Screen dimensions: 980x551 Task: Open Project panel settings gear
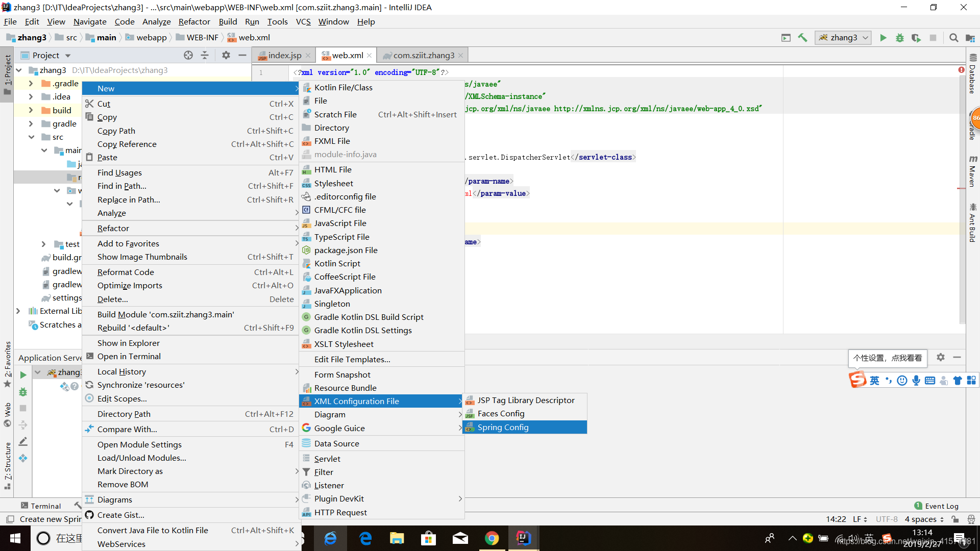[226, 55]
